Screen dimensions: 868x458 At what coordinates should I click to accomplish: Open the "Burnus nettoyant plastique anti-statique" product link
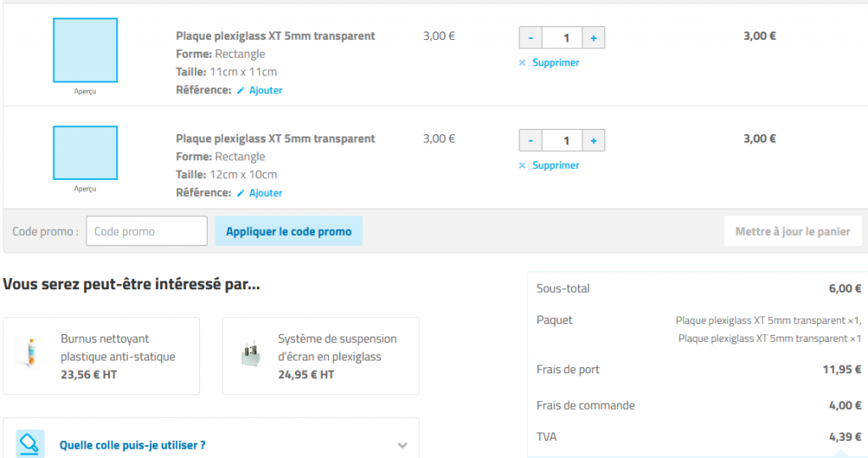click(x=118, y=348)
